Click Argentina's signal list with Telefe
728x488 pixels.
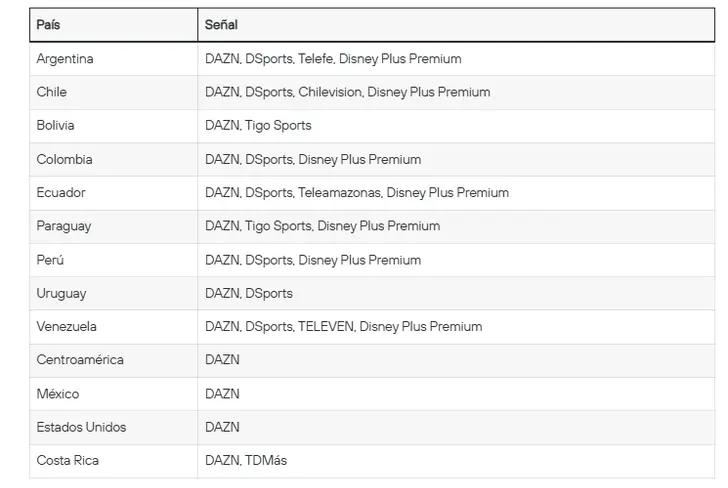(x=333, y=59)
